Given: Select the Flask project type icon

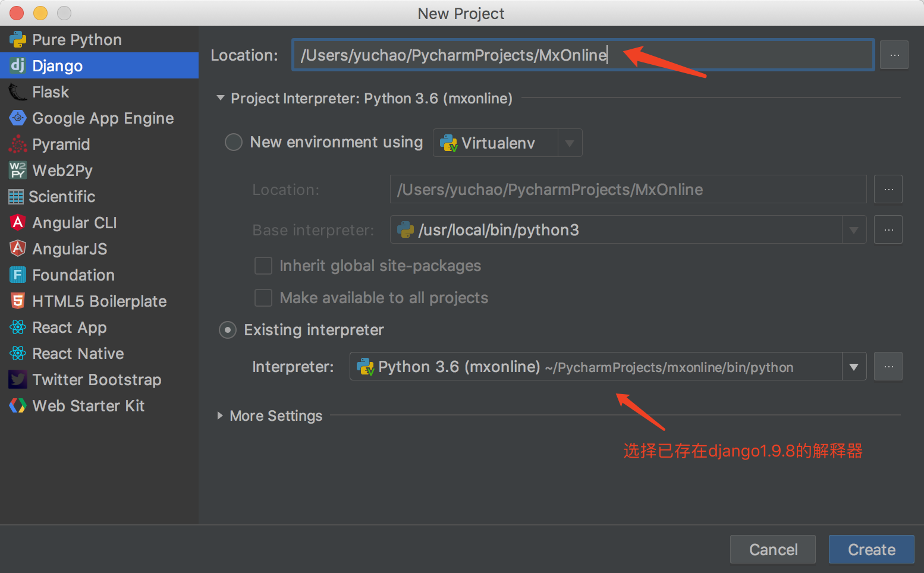Looking at the screenshot, I should 18,92.
